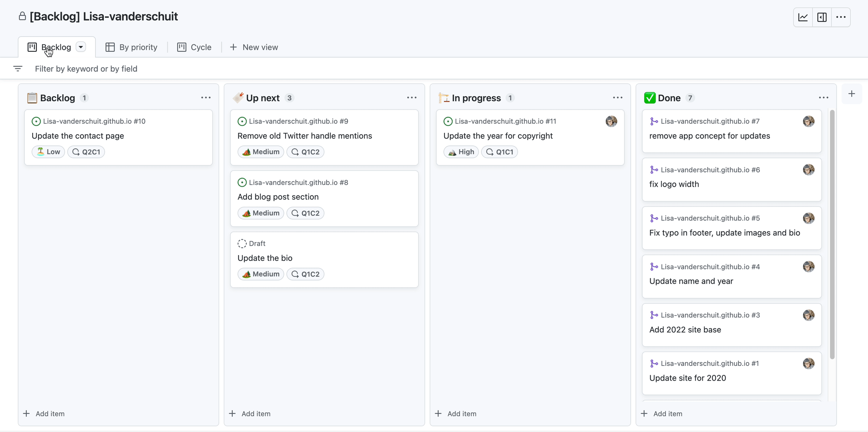Image resolution: width=868 pixels, height=432 pixels.
Task: Open Up next column options menu
Action: (412, 98)
